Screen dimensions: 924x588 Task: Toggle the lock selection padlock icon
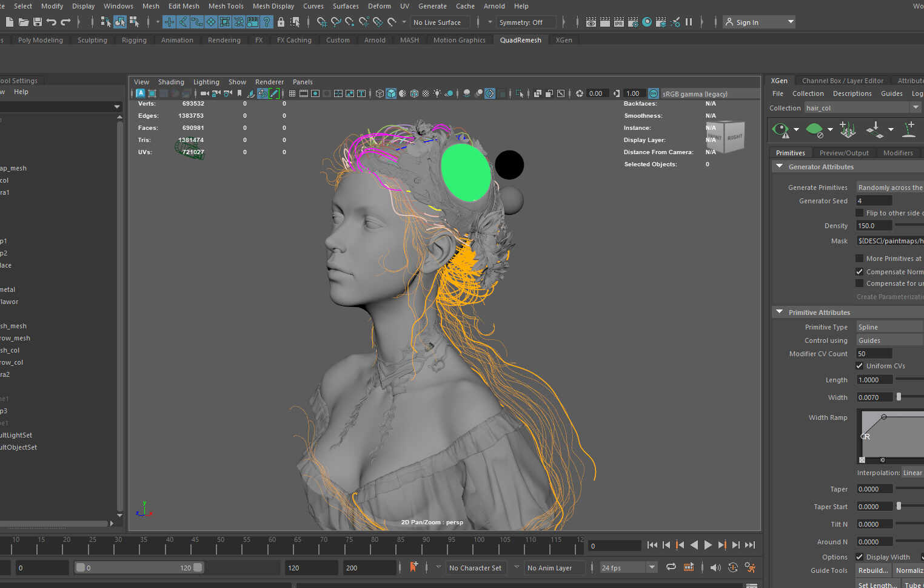pyautogui.click(x=281, y=22)
